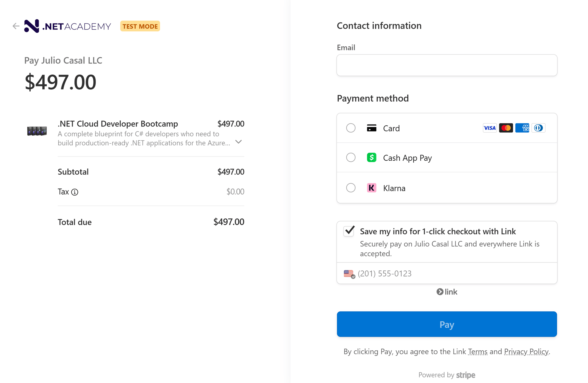The height and width of the screenshot is (383, 588).
Task: Click the Contact information heading
Action: pyautogui.click(x=379, y=26)
